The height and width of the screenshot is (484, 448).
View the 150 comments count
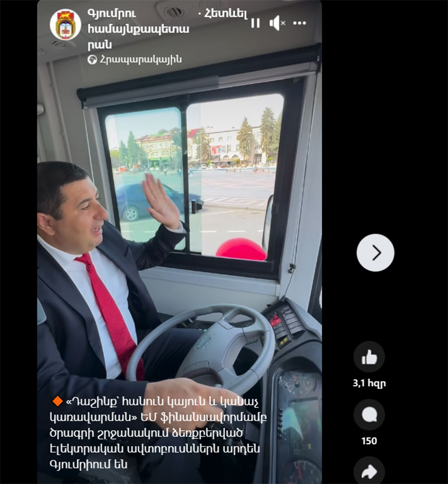point(369,441)
